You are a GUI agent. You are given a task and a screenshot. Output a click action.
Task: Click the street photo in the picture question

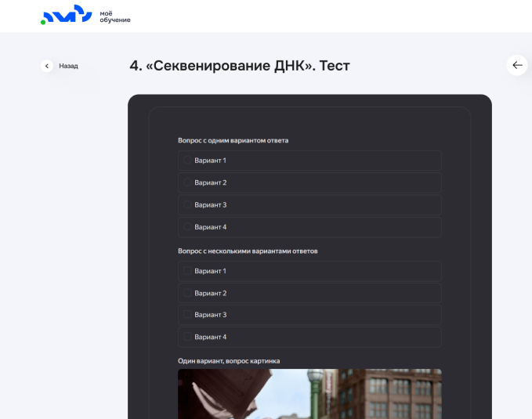pos(309,394)
